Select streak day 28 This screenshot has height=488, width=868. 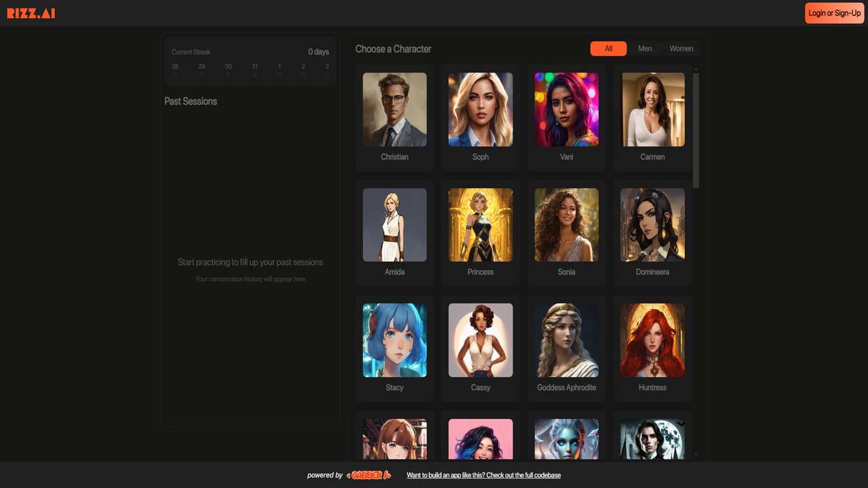175,70
